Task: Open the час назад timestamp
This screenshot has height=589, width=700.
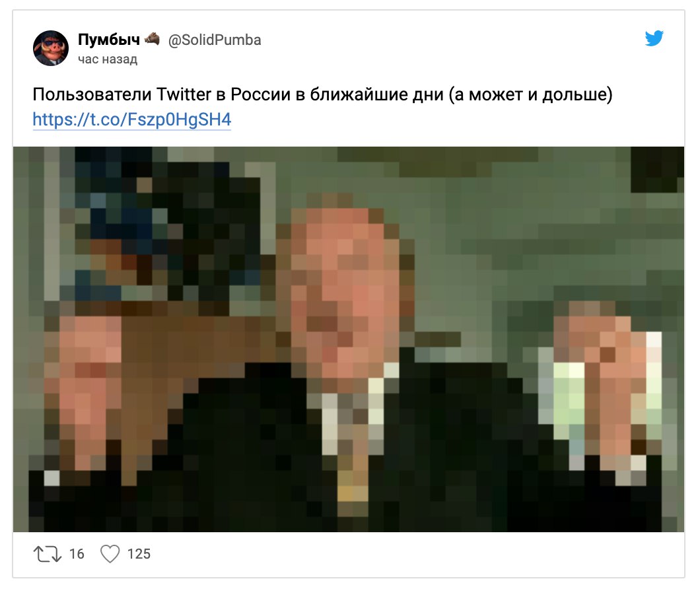Action: coord(108,59)
